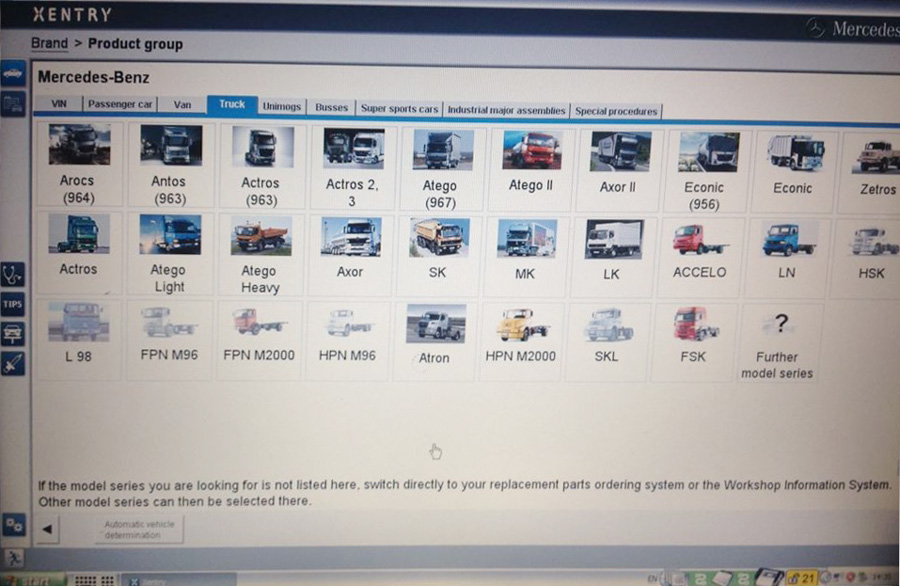Image resolution: width=900 pixels, height=586 pixels.
Task: Select the Arocs (964) truck thumbnail
Action: pos(78,166)
